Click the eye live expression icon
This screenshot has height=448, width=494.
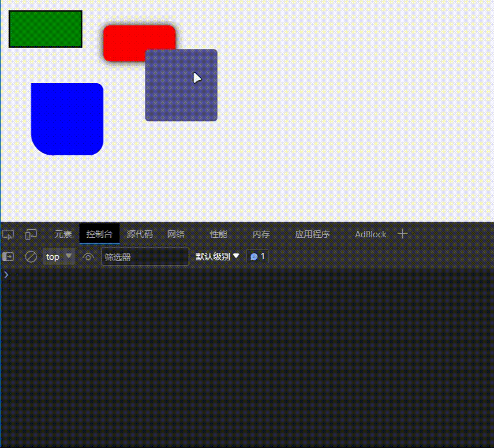point(88,257)
